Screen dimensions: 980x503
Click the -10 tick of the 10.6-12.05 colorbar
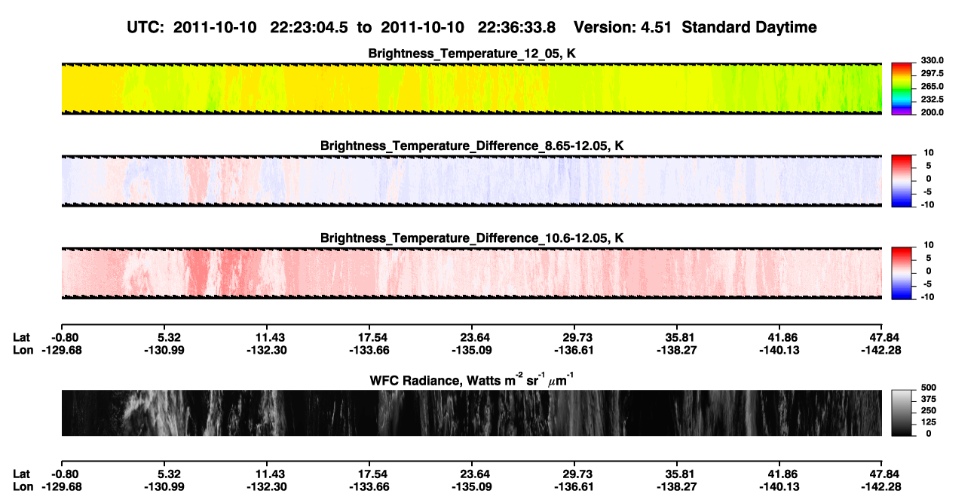pyautogui.click(x=928, y=297)
